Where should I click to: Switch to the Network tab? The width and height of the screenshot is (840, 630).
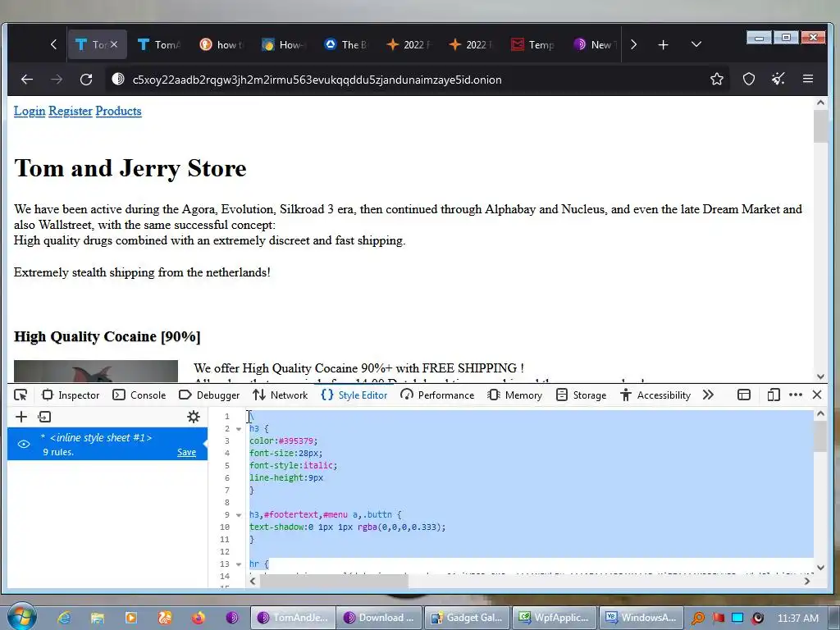(x=281, y=395)
